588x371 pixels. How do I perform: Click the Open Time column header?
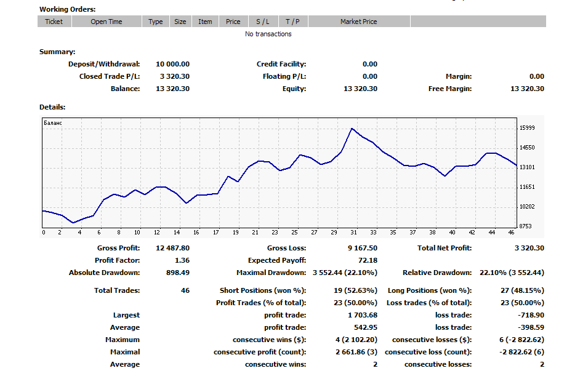click(x=107, y=22)
